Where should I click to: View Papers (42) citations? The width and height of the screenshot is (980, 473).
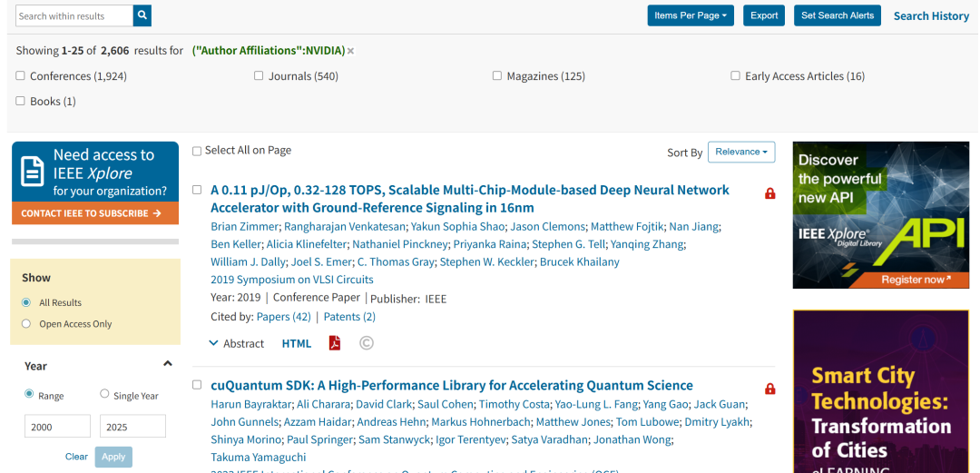click(284, 317)
